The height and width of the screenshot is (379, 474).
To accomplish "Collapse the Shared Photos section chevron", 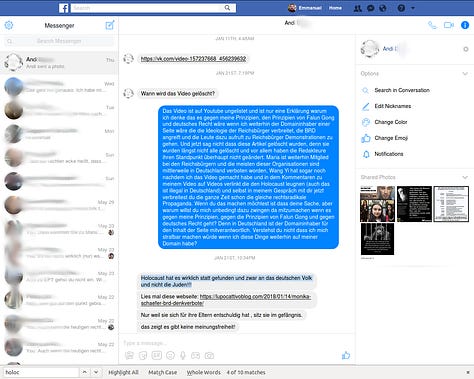I will click(465, 177).
